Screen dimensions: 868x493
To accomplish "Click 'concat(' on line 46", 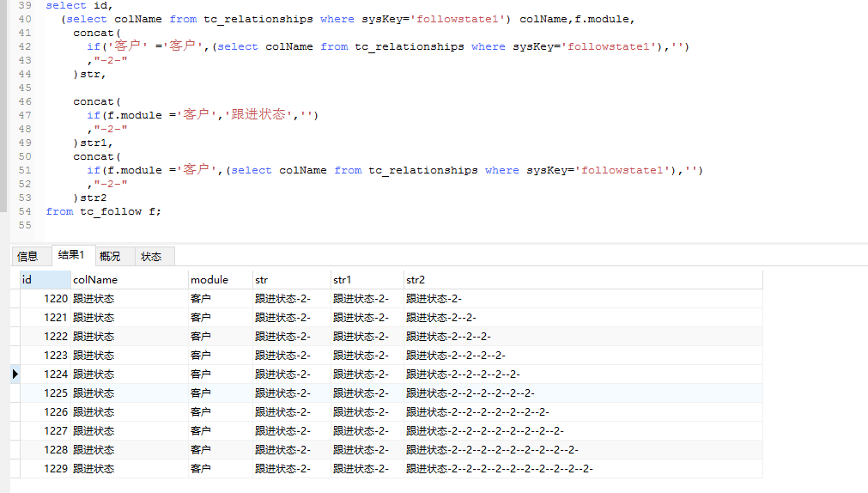I will [97, 101].
